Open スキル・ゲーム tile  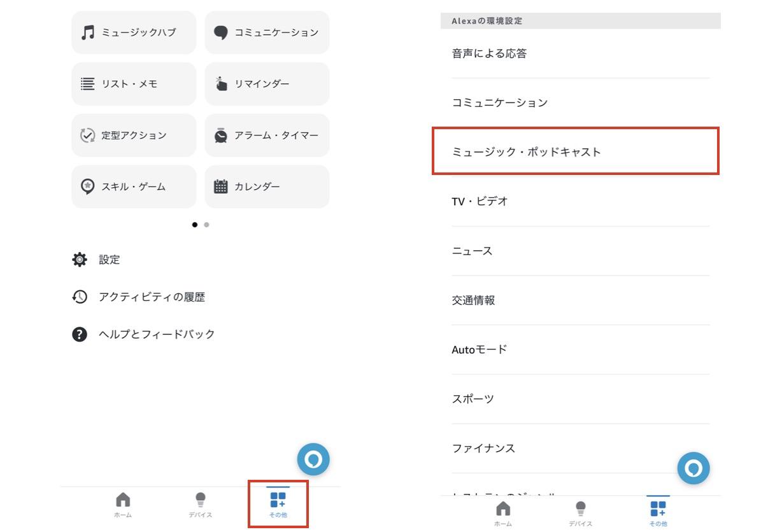pyautogui.click(x=134, y=187)
